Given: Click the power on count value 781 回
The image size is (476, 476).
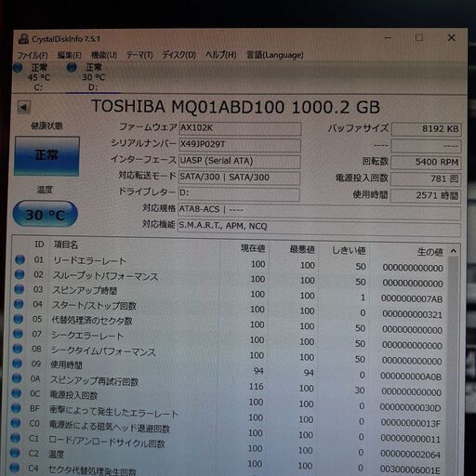Looking at the screenshot, I should click(426, 178).
